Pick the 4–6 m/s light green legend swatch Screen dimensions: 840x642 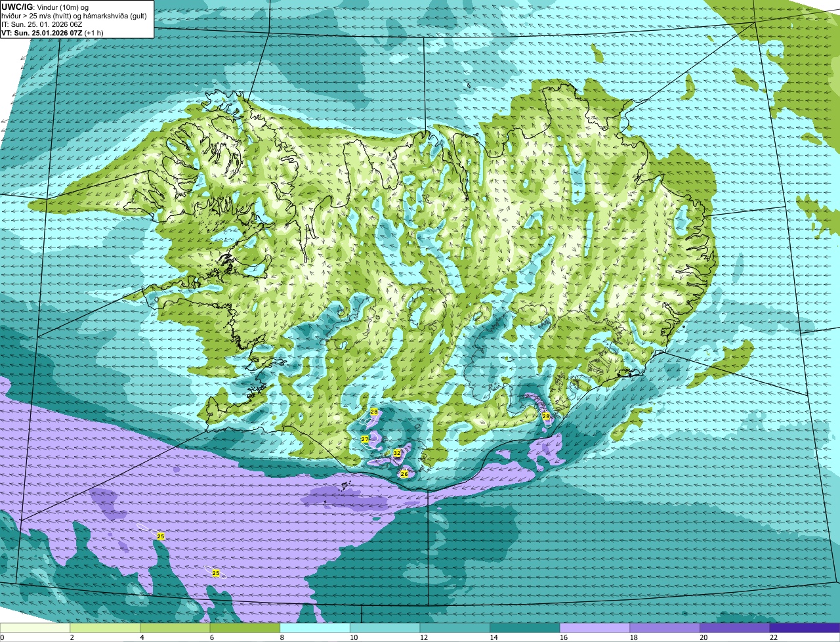pos(175,628)
